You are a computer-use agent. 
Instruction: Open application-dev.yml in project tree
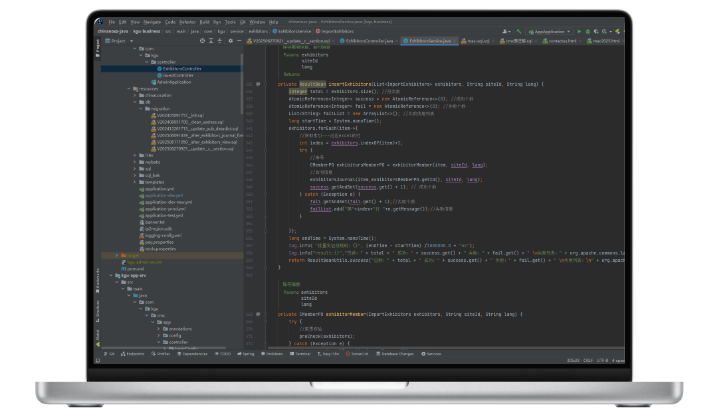[x=162, y=195]
